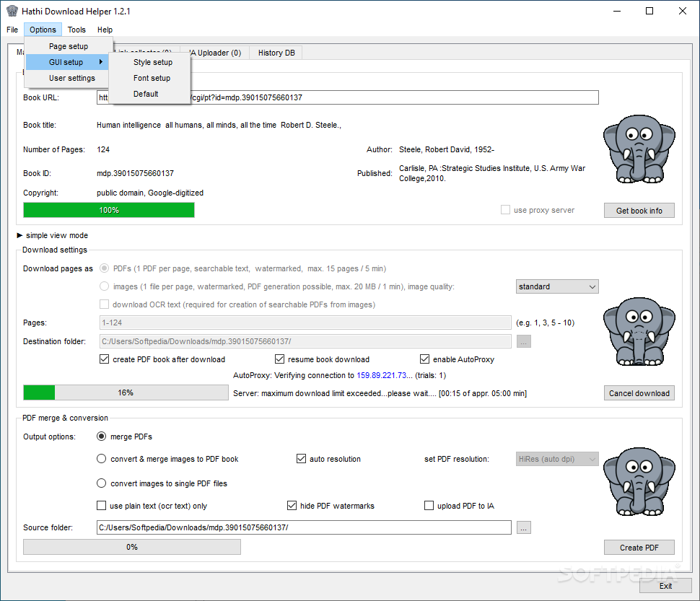Click server maximum download limit status text

[380, 393]
